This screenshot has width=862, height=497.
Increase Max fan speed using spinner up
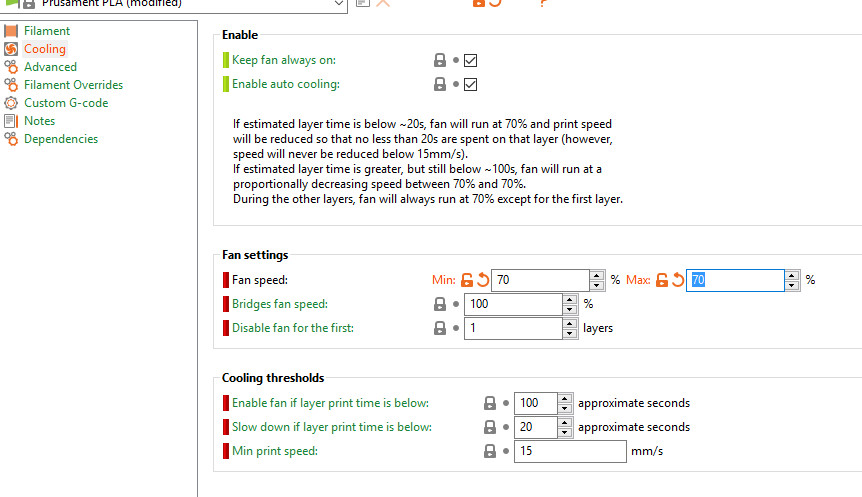[x=792, y=275]
